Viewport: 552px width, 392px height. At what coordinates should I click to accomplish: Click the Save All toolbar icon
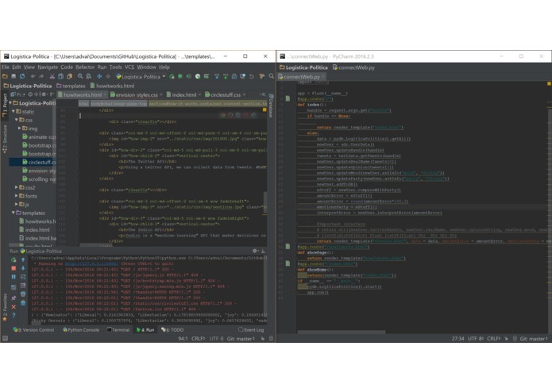(x=14, y=76)
